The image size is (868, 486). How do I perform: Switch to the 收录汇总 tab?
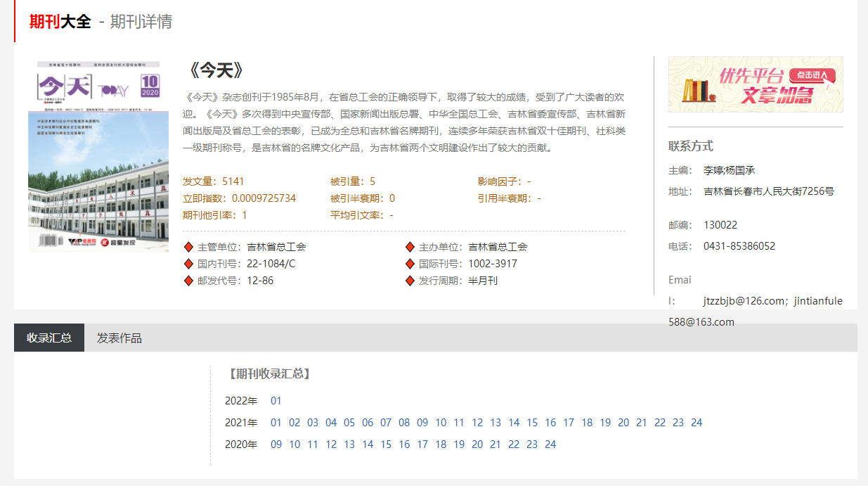tap(49, 338)
